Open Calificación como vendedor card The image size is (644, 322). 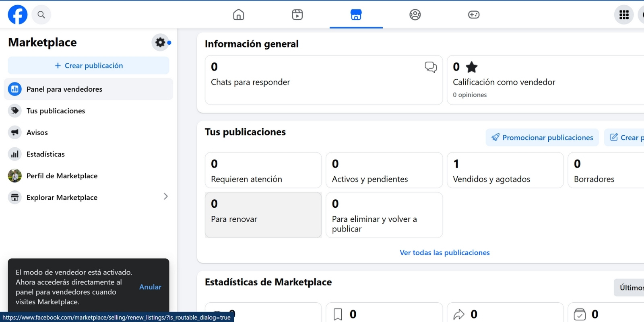(x=545, y=80)
